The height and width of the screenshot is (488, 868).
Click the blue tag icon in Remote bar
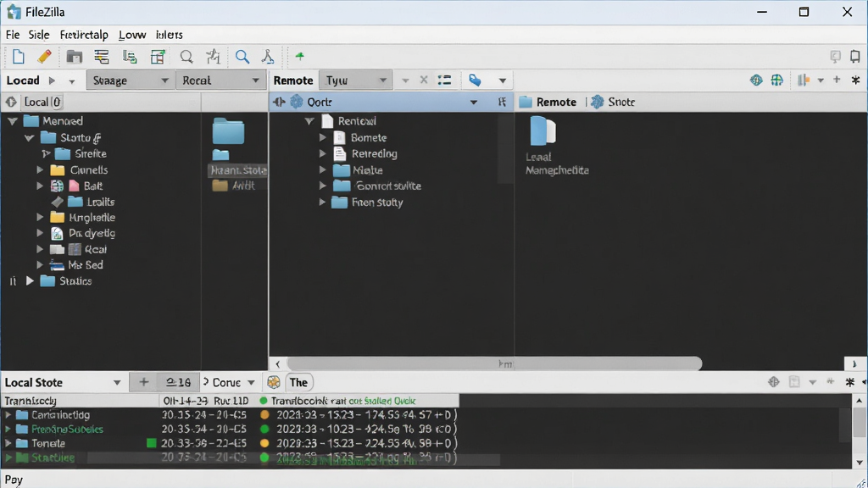(475, 80)
